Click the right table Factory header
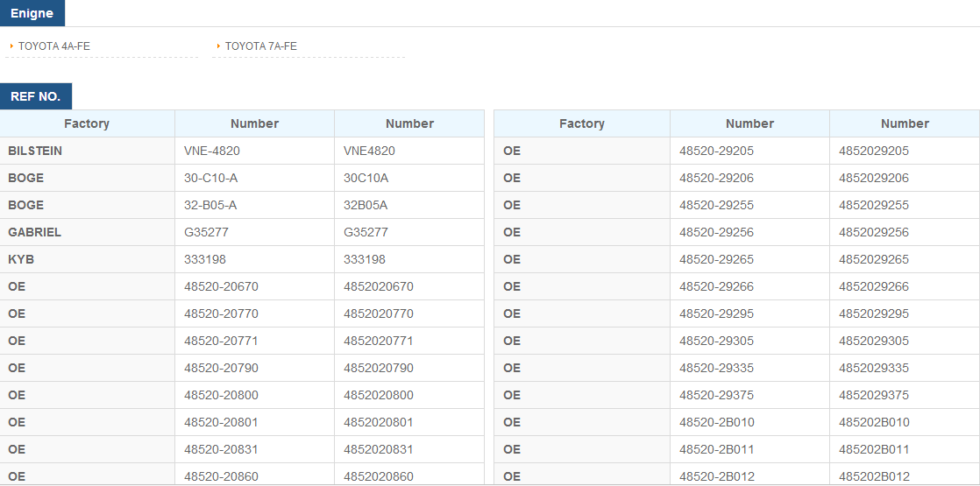This screenshot has width=980, height=486. (x=582, y=123)
